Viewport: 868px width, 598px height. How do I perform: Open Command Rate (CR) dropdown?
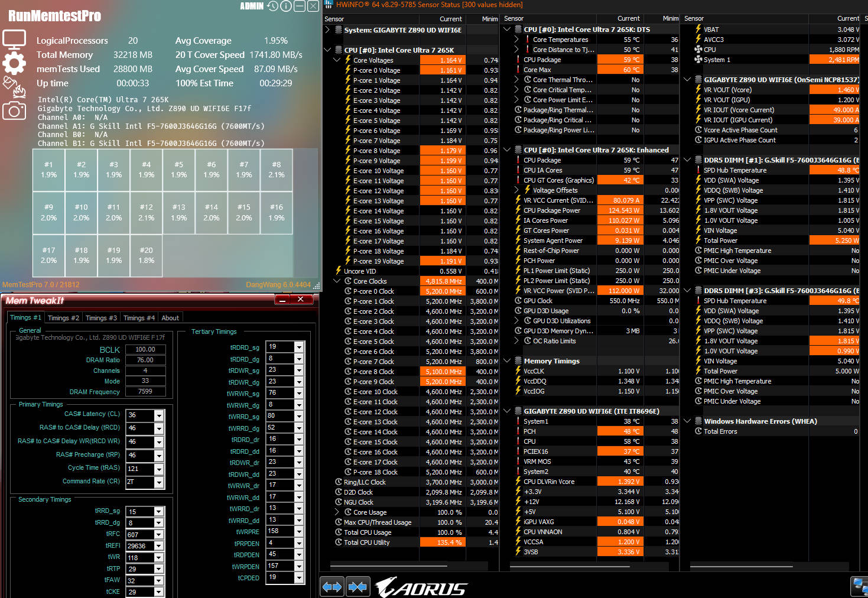[x=158, y=482]
